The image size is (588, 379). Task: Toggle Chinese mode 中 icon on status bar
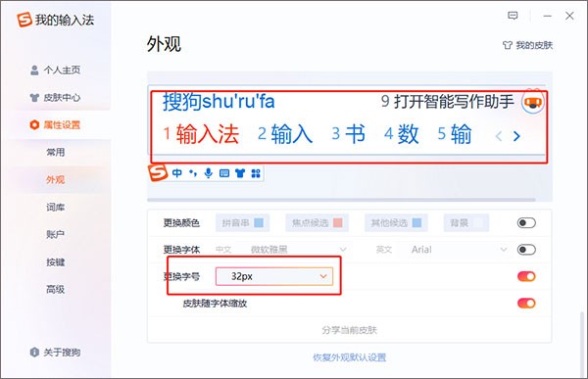[177, 173]
